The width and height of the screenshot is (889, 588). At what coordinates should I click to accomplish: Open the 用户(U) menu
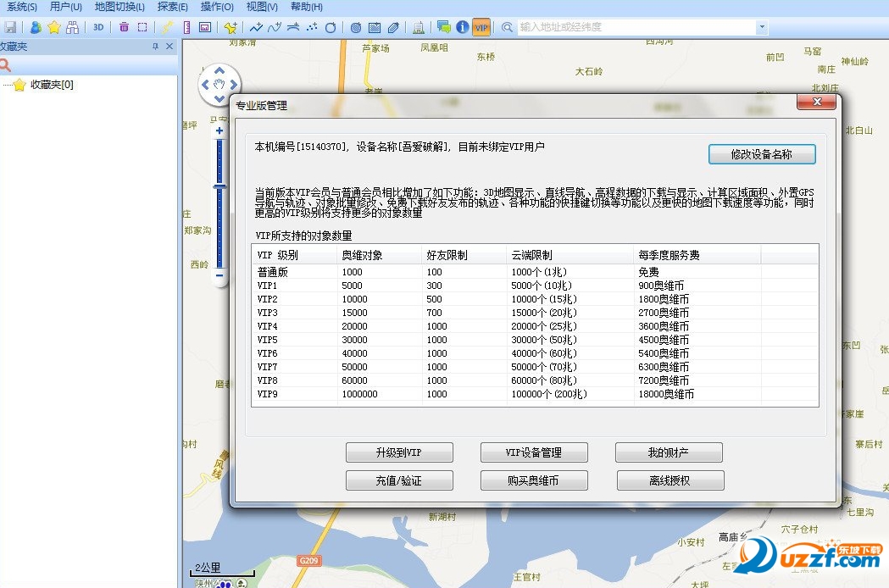click(x=66, y=7)
